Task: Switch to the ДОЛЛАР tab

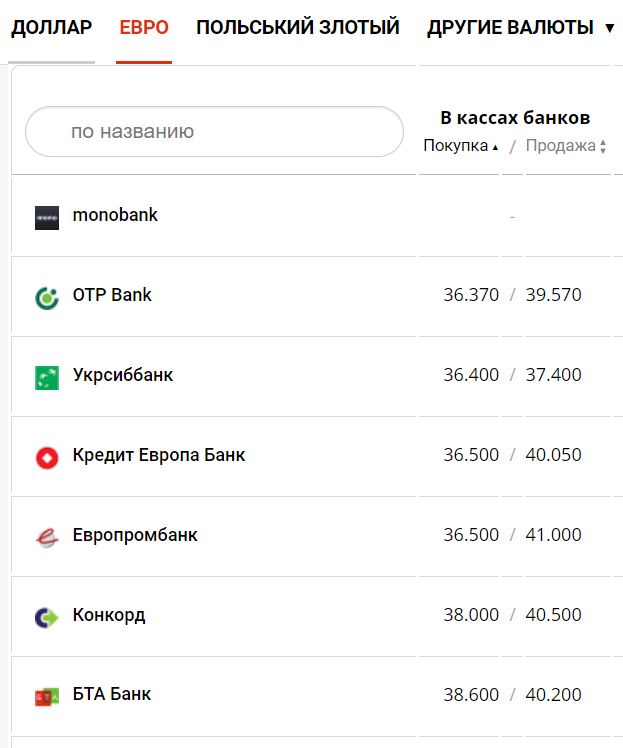Action: pyautogui.click(x=51, y=27)
